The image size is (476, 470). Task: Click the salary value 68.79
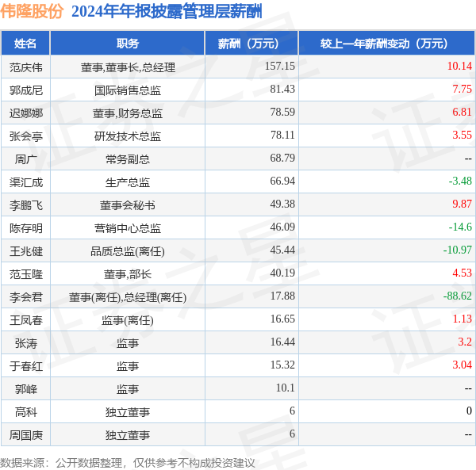click(282, 158)
